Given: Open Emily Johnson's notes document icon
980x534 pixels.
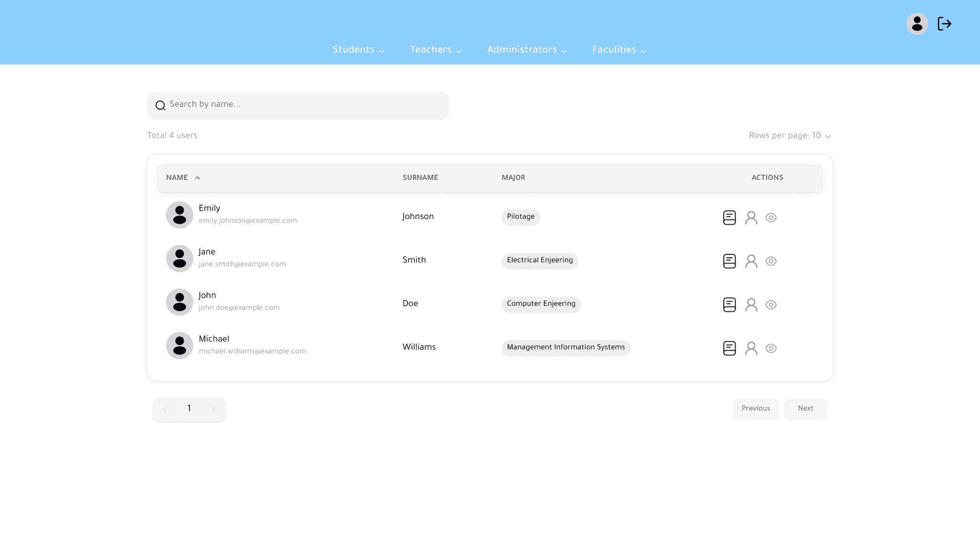Looking at the screenshot, I should coord(729,218).
